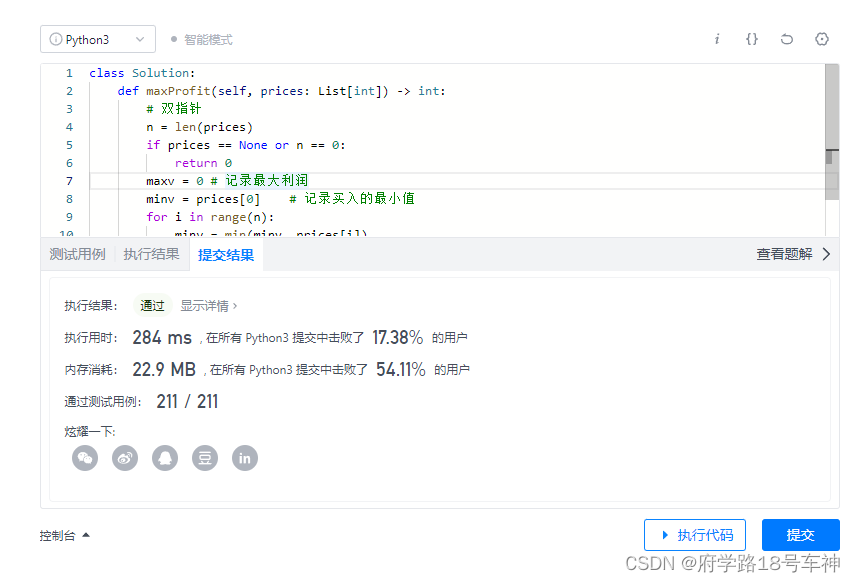Click the 'return 0' code line
The image size is (855, 582).
click(x=203, y=163)
